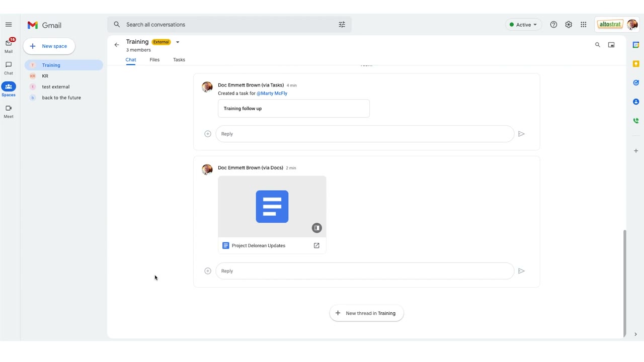Screen dimensions: 644x362
Task: Select the test external space
Action: coord(64,87)
